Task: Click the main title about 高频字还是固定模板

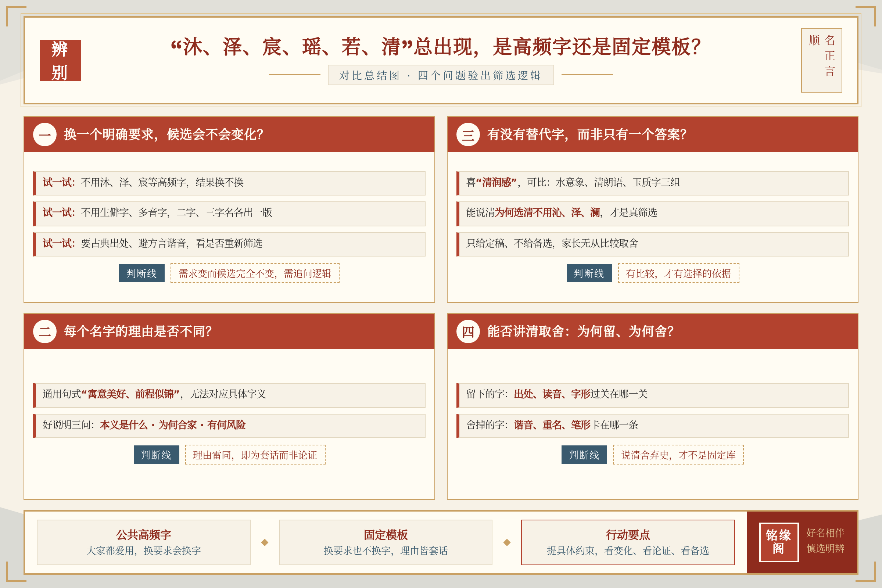Action: (436, 47)
